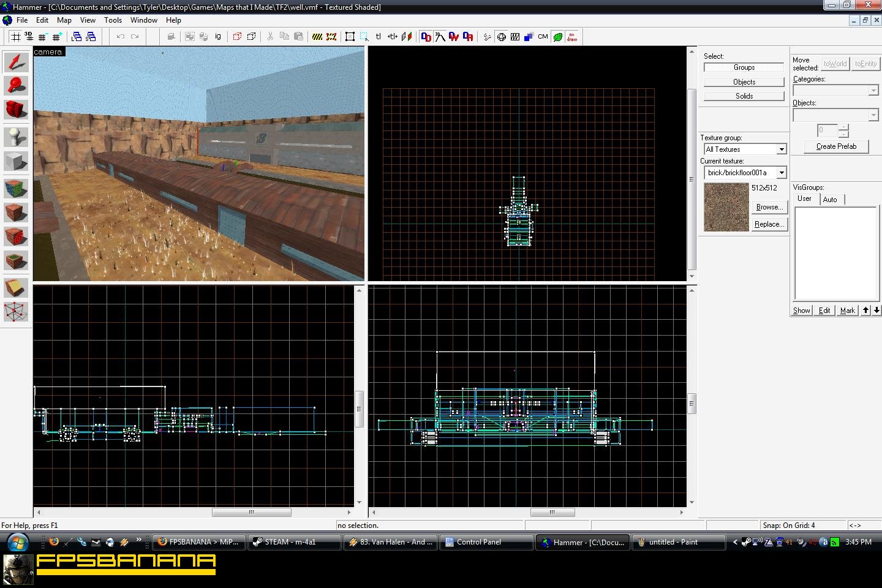Select the Vertex manipulation tool
The image size is (882, 588).
coord(16,312)
